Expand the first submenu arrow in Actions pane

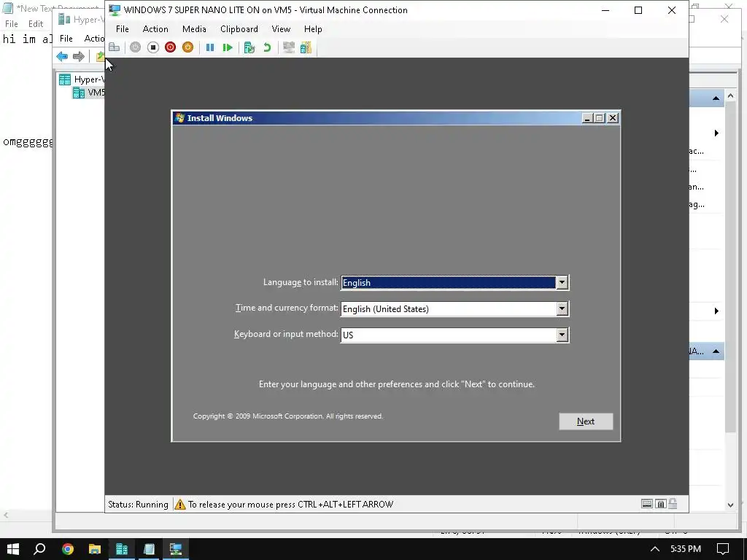(x=716, y=133)
